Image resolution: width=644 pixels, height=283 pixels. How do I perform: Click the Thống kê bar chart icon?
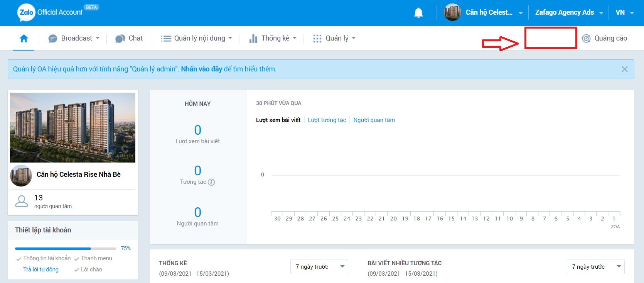253,38
